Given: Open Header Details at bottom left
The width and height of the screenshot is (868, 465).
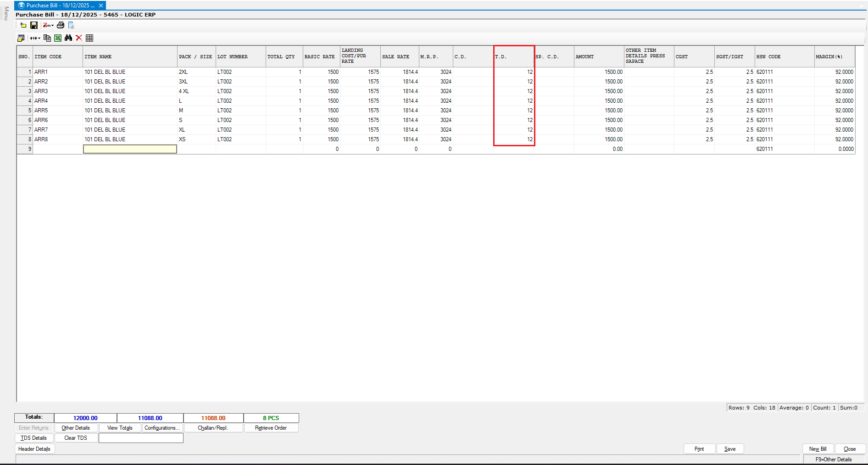Looking at the screenshot, I should [x=34, y=449].
